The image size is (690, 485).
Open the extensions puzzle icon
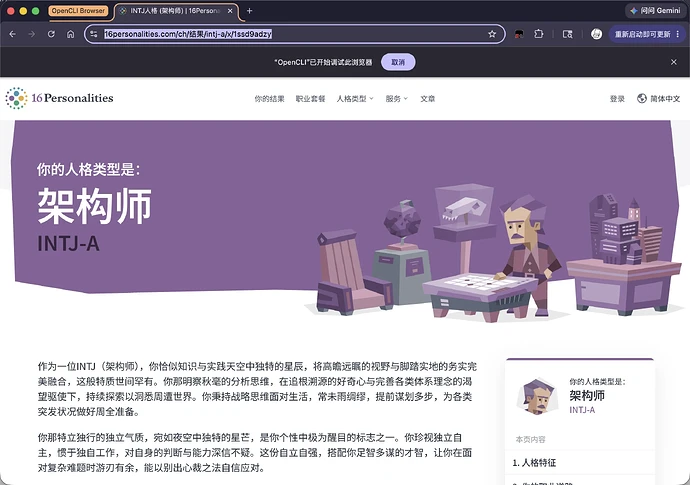(539, 34)
